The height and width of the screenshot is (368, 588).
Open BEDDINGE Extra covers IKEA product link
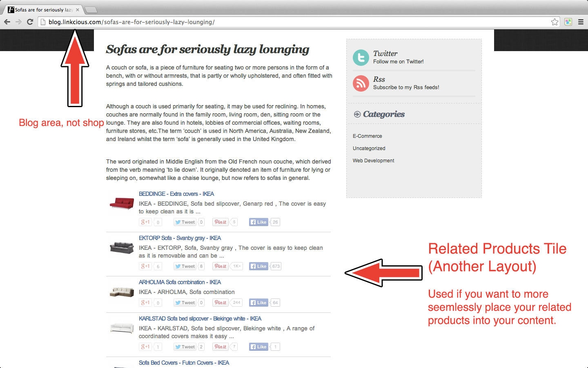(176, 194)
